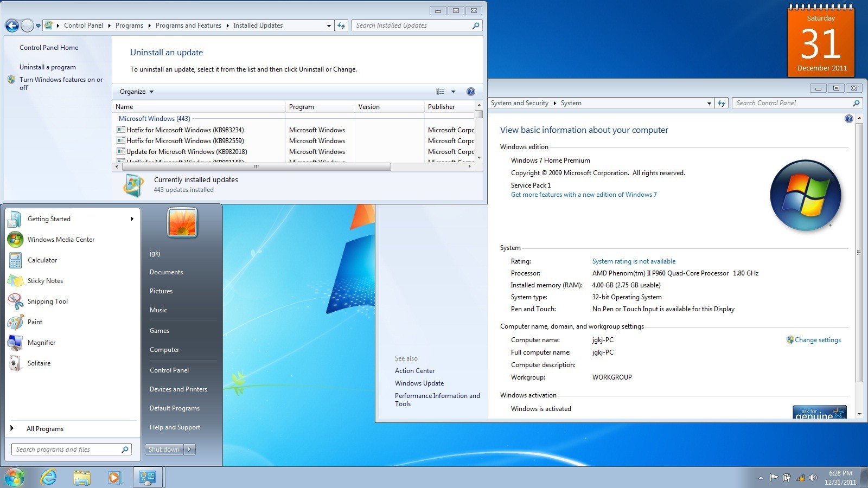Click the help icon in System window

849,119
